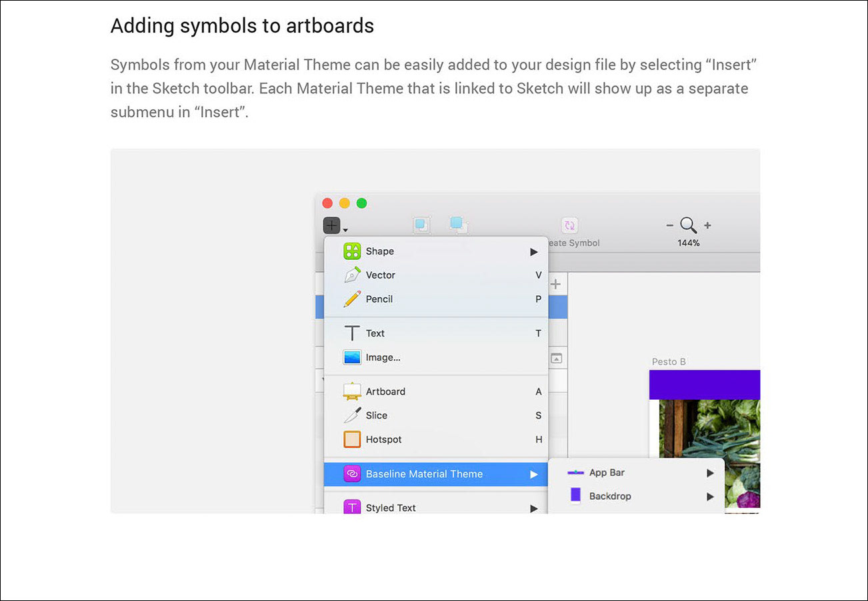Click the magnifier zoom icon
The image size is (868, 601).
[x=689, y=225]
